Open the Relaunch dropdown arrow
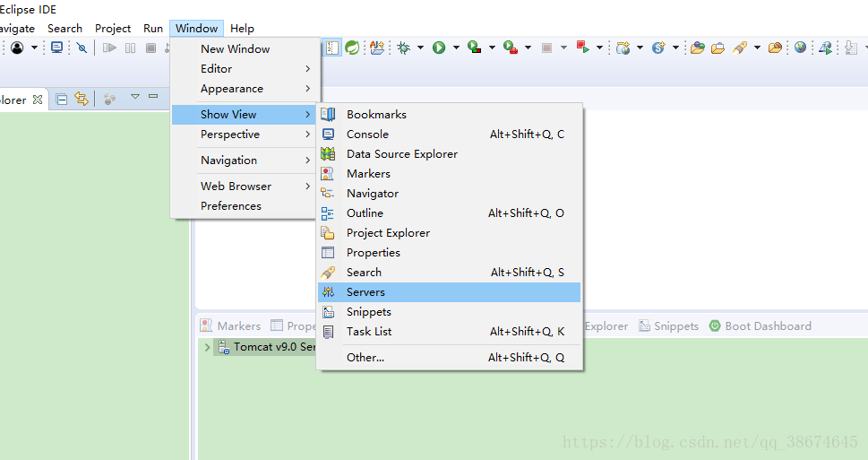This screenshot has width=868, height=460. 599,48
